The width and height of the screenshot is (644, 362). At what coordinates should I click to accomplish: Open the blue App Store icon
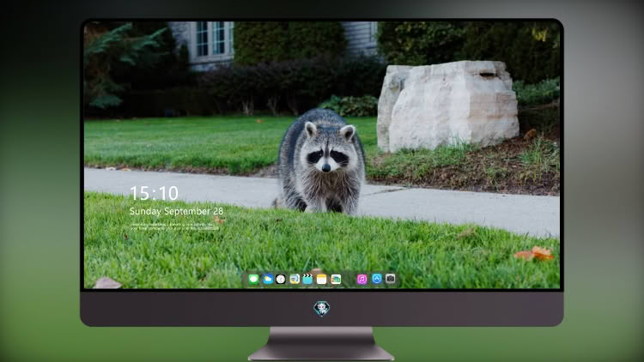coord(377,279)
